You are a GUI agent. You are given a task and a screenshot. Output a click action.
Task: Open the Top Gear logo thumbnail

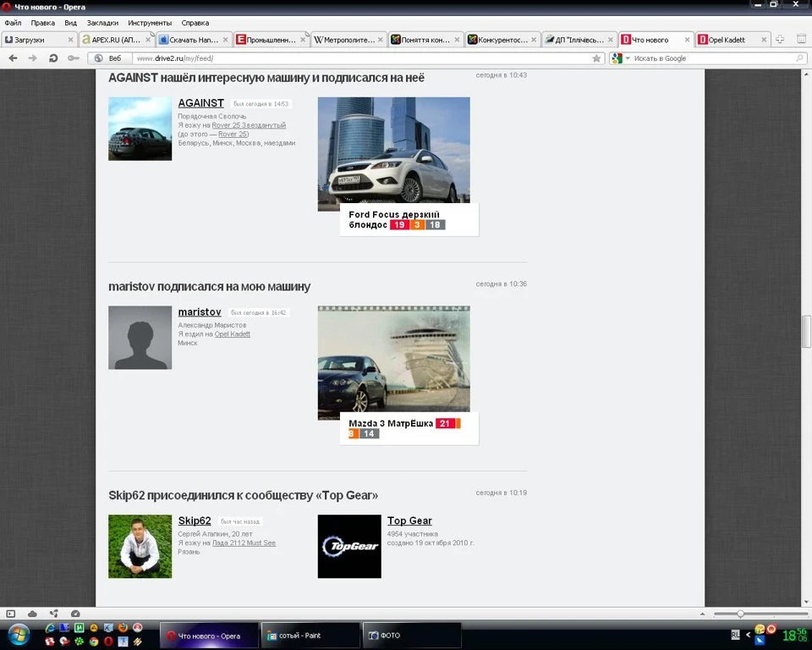pyautogui.click(x=349, y=547)
